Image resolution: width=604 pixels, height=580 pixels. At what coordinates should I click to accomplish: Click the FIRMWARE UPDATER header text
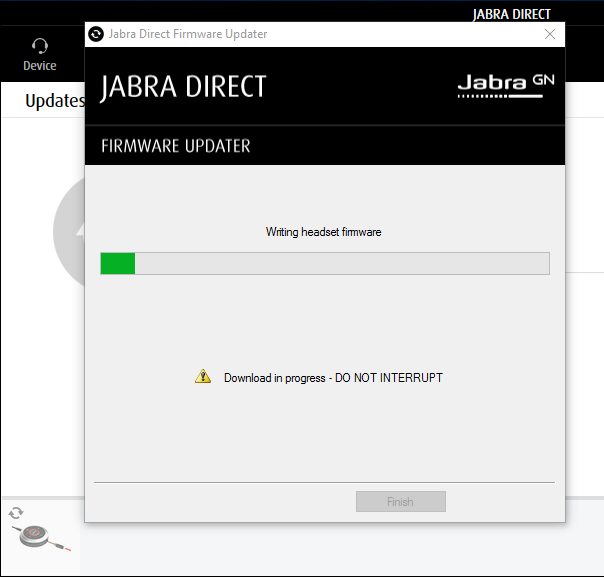point(176,146)
